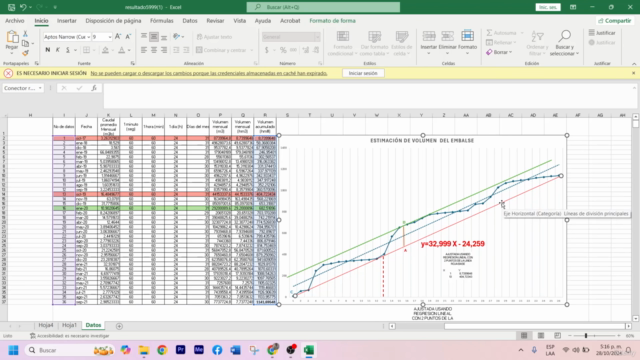Open Combinar y centrar dropdown arrow
Screen dimensions: 640x360
point(252,50)
